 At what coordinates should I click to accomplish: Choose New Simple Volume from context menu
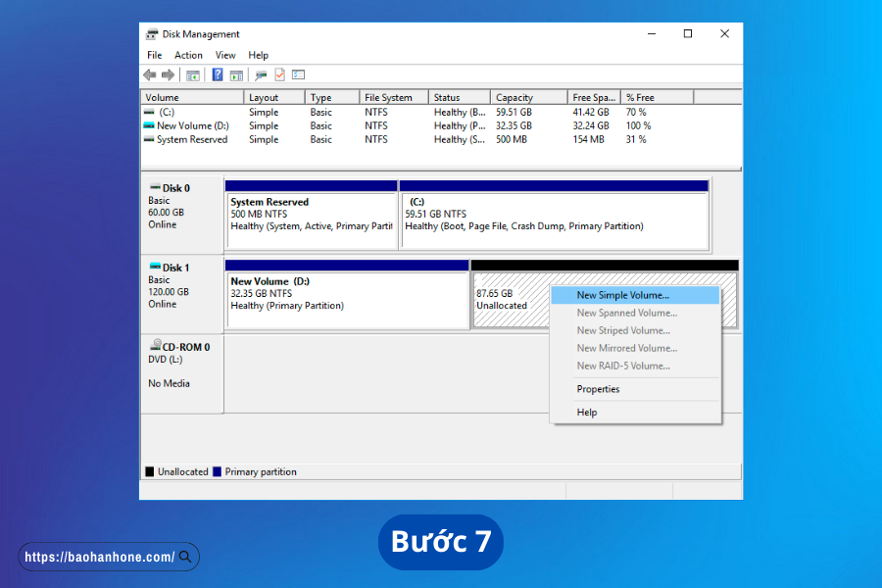[622, 295]
